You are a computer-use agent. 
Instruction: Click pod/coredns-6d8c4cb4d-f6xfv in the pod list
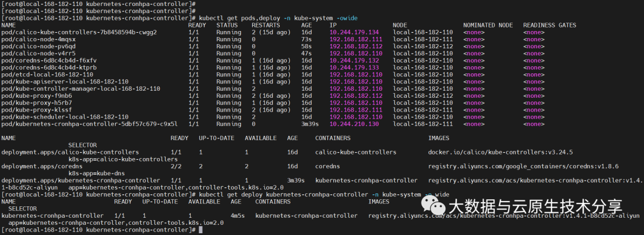point(49,60)
